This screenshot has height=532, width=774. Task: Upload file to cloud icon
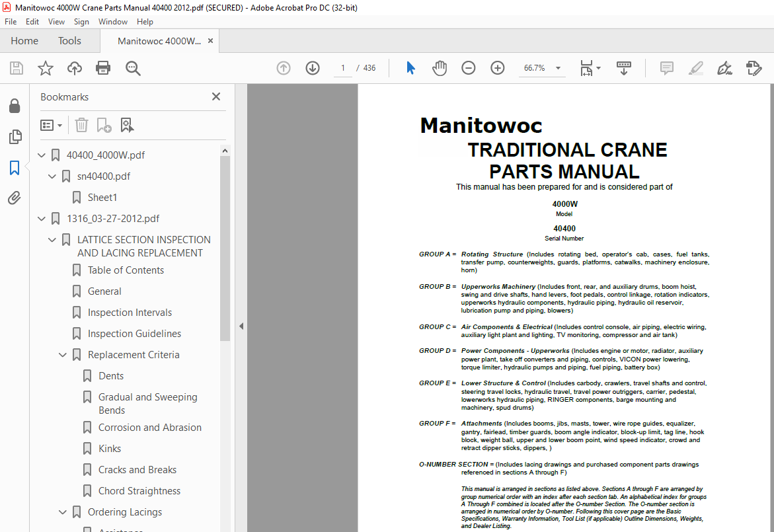pyautogui.click(x=75, y=68)
